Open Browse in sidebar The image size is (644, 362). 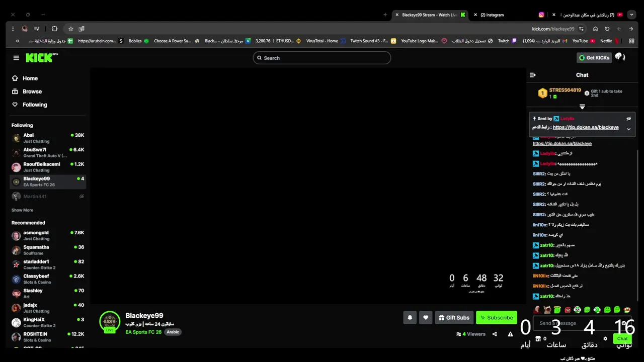(27, 92)
